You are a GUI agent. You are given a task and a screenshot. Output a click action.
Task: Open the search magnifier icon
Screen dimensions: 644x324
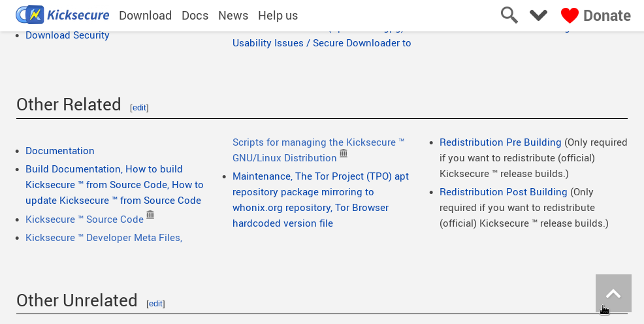509,15
